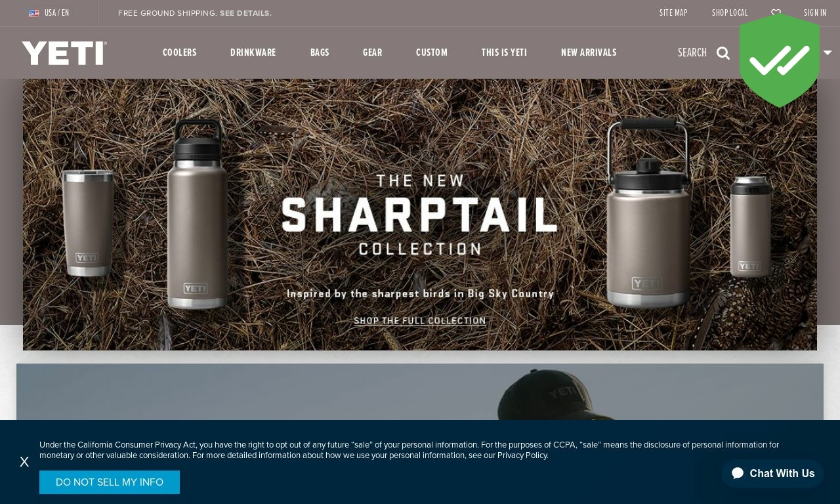Image resolution: width=840 pixels, height=504 pixels.
Task: Click Do Not Sell My Info button
Action: 110,482
